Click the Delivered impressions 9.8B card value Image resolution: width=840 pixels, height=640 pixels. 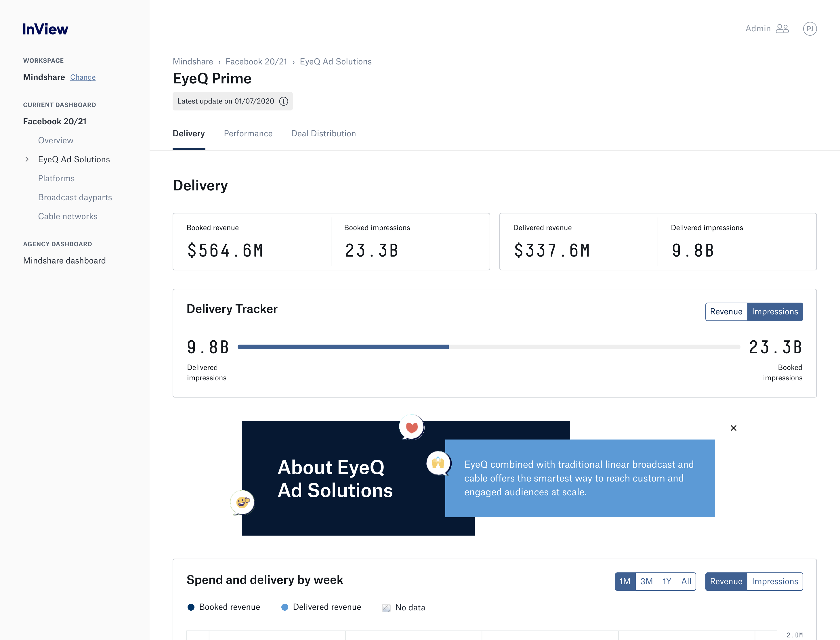coord(693,251)
